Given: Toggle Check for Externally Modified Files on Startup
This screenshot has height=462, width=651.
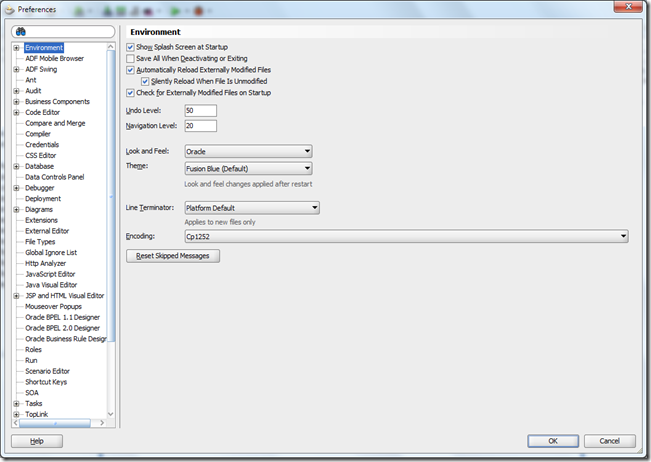Looking at the screenshot, I should click(x=130, y=93).
